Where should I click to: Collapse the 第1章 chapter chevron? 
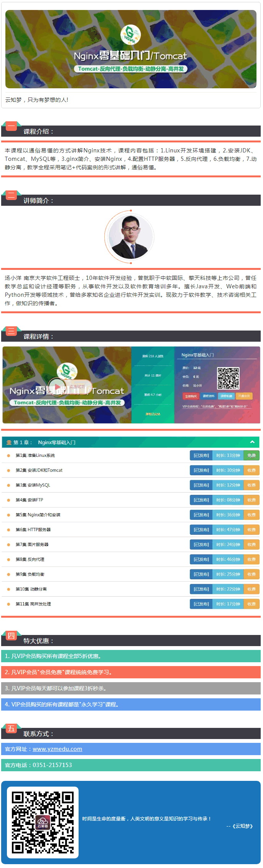point(252,442)
